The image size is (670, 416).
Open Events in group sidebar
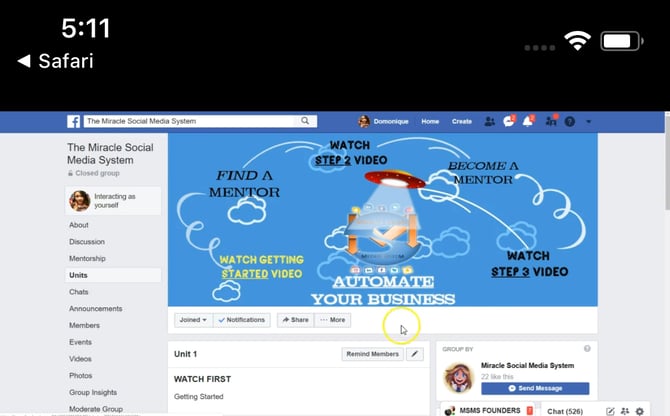80,342
